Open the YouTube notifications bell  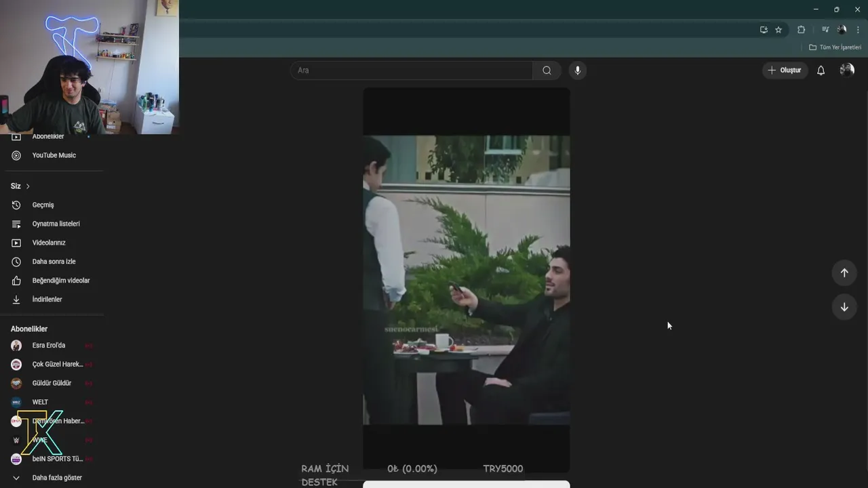pyautogui.click(x=821, y=70)
